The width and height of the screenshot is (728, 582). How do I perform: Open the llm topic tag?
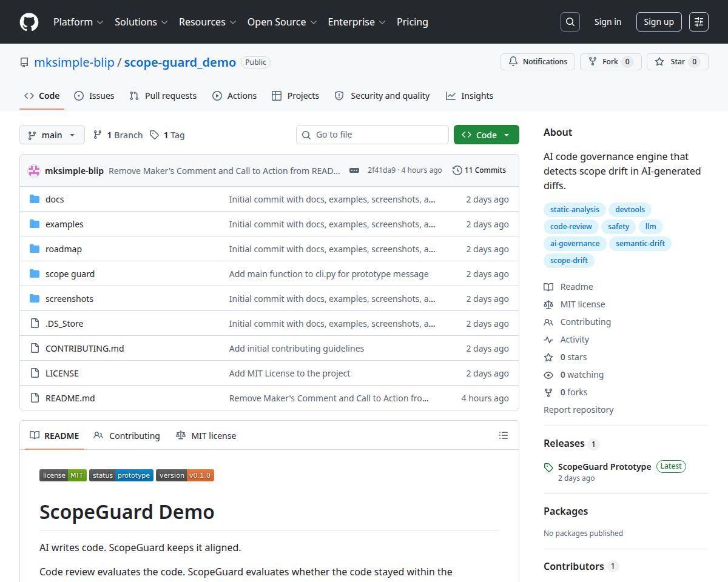click(650, 227)
